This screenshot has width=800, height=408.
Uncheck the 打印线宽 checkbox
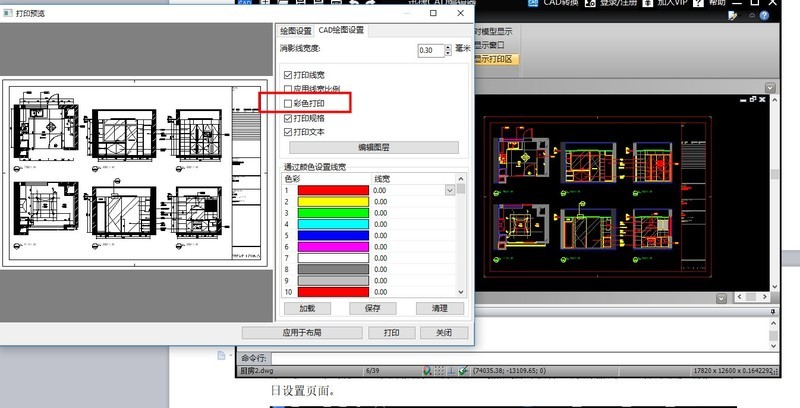pyautogui.click(x=289, y=75)
